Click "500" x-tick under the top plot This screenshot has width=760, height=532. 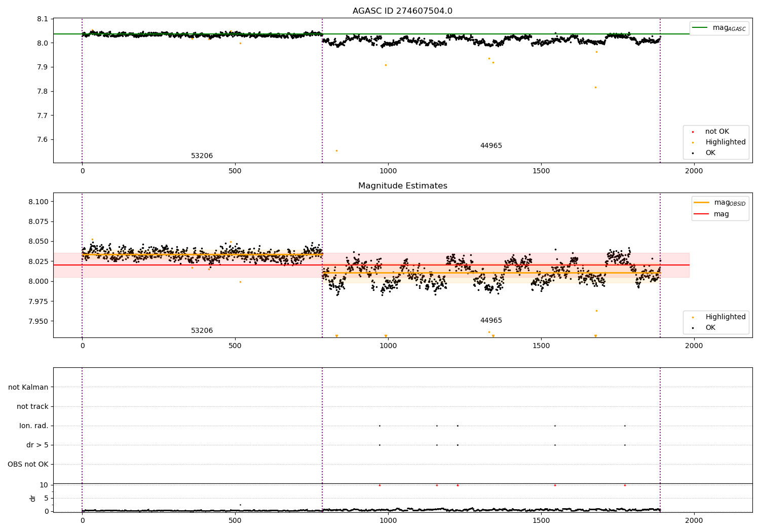[235, 171]
